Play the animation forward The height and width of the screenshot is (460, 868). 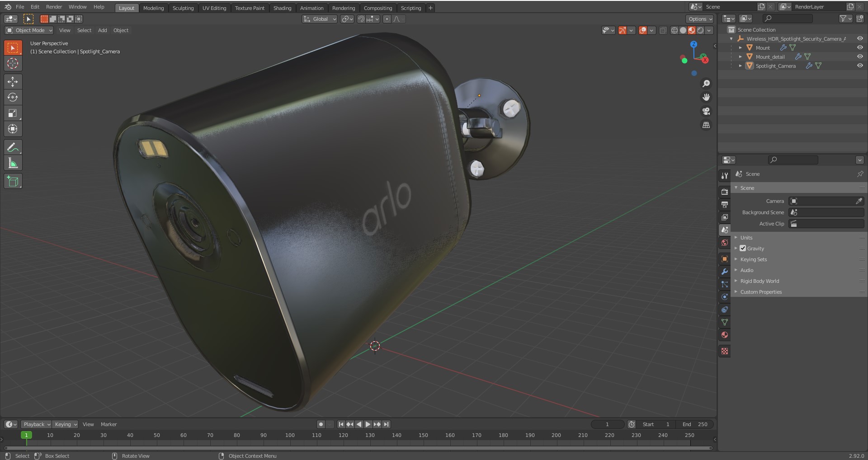click(368, 424)
